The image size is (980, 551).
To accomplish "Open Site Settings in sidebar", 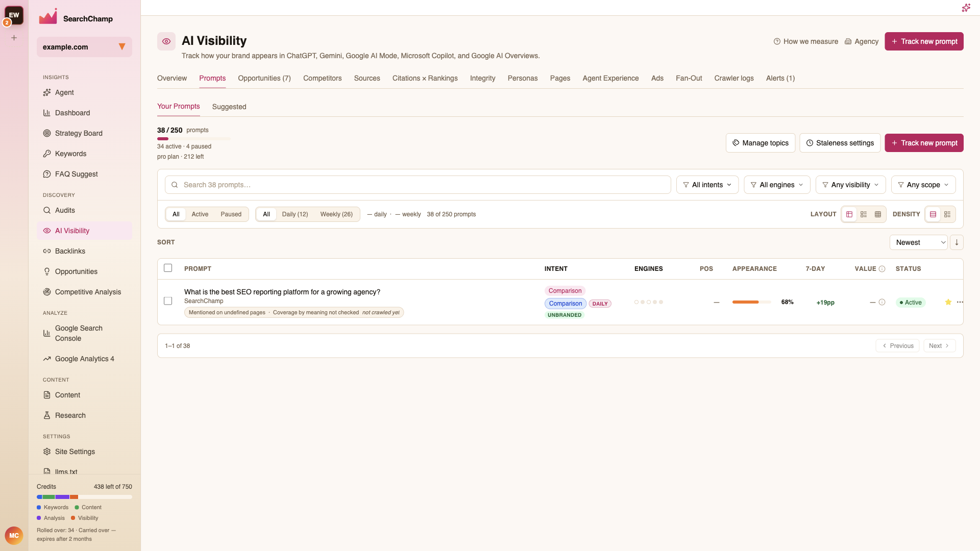I will click(x=84, y=452).
